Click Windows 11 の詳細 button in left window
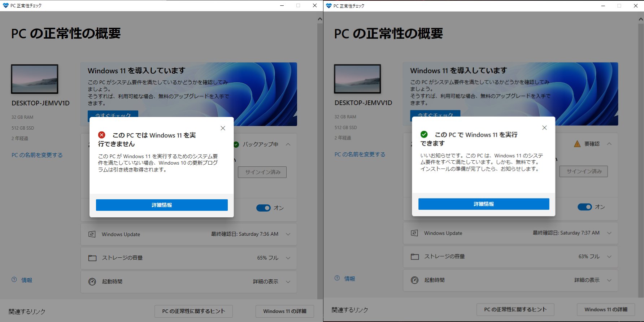The image size is (644, 322). 285,311
